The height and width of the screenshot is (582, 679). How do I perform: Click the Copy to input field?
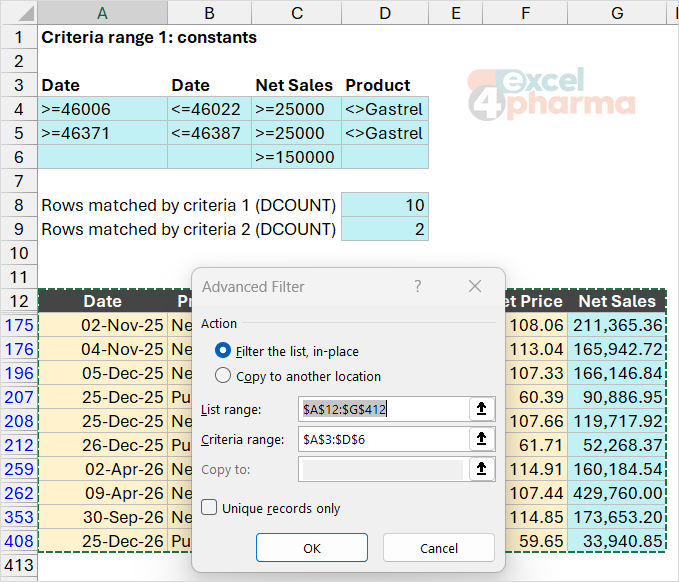tap(384, 469)
